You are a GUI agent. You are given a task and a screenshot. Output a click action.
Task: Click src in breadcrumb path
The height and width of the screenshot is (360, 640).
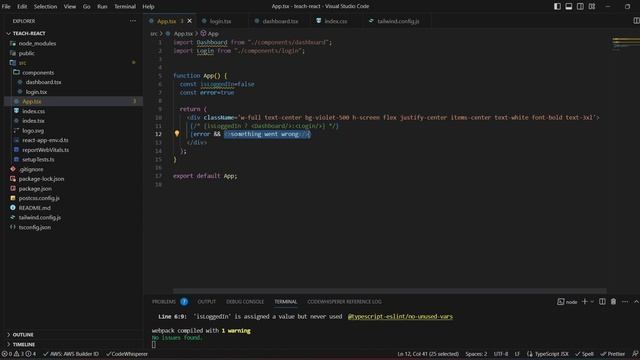pos(153,33)
